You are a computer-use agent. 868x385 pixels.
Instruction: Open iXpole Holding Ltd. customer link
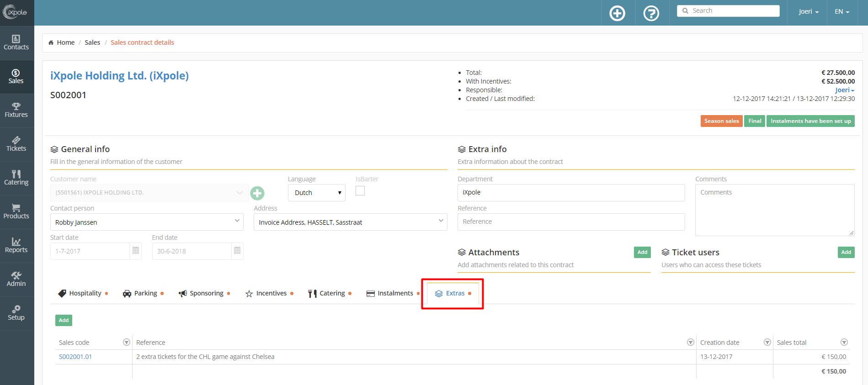119,76
